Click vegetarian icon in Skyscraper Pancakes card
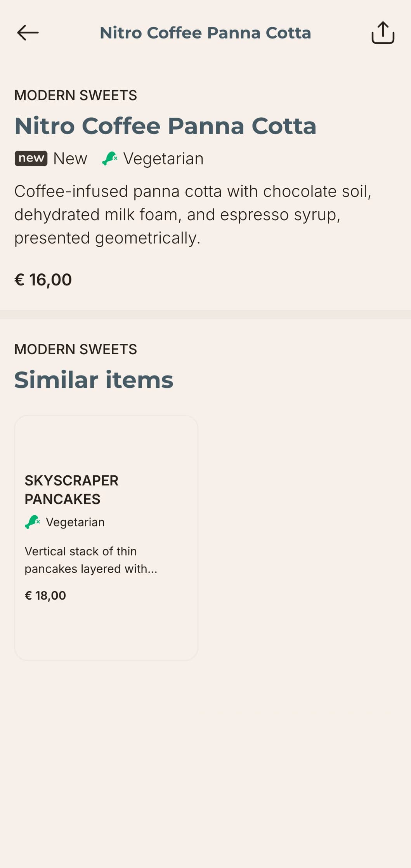This screenshot has height=868, width=411. (33, 522)
